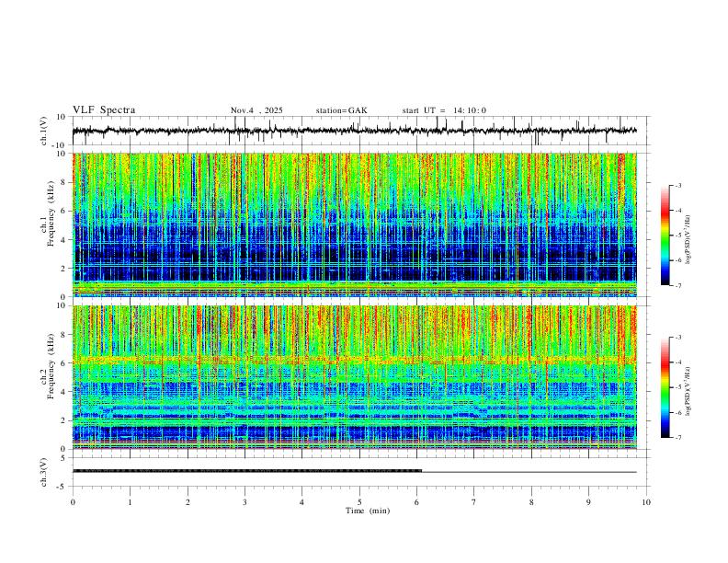Click the ch.2 'Frequency (kHz)' axis label
This screenshot has width=728, height=563.
coord(51,366)
